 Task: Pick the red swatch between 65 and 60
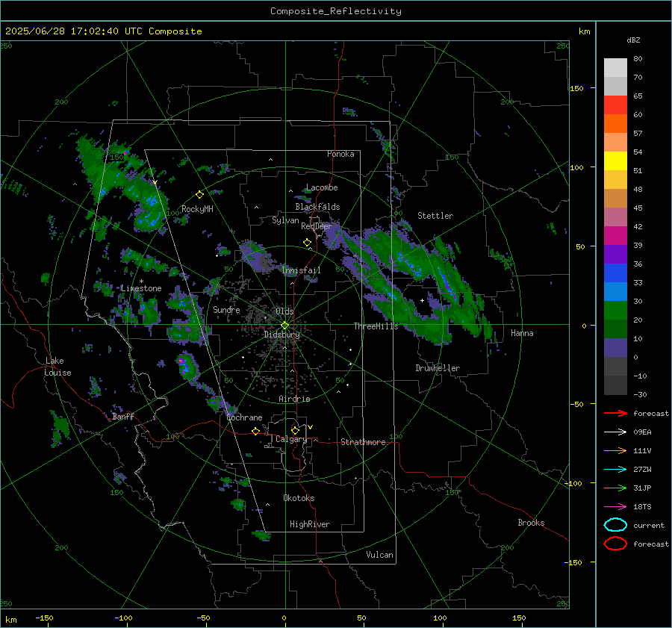tap(615, 105)
